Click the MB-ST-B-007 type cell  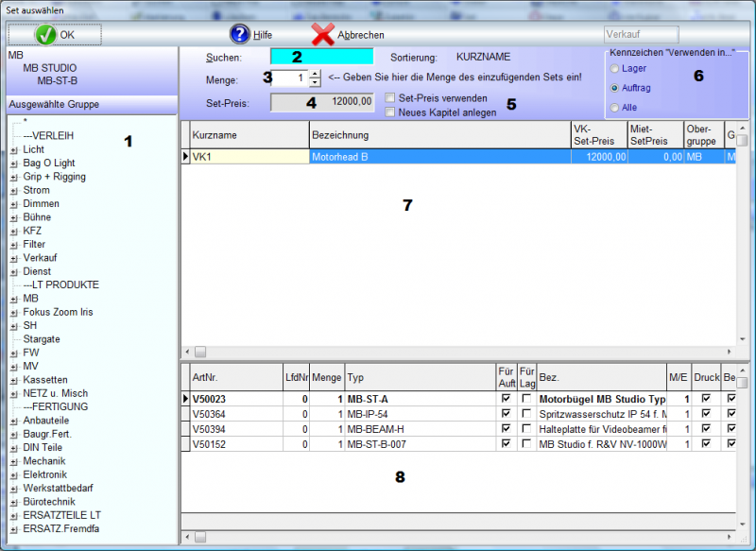[421, 444]
